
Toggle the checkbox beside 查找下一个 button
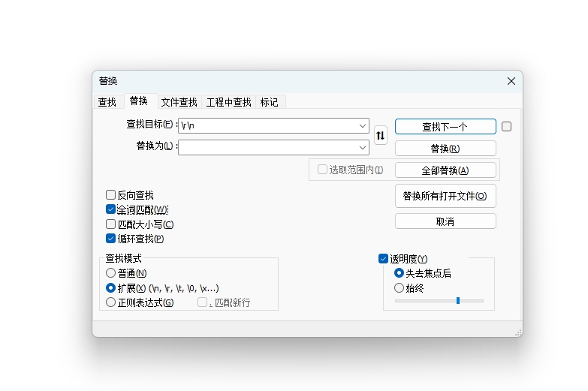click(x=507, y=127)
